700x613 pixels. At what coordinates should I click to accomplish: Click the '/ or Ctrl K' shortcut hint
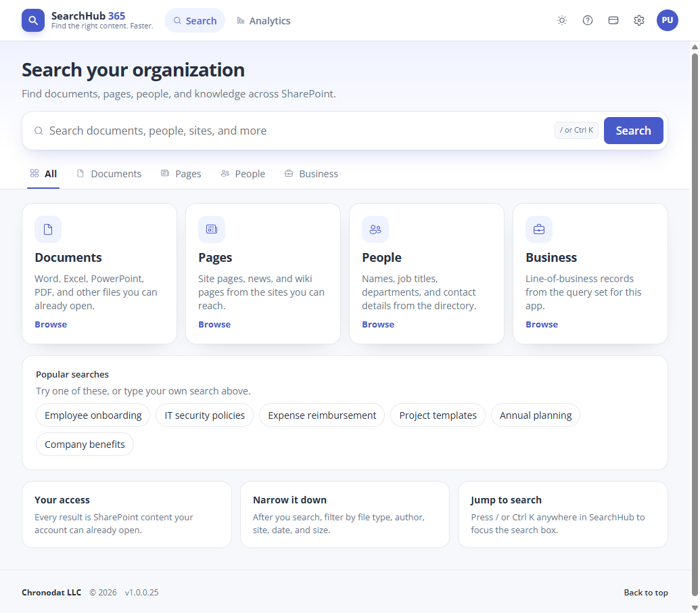[576, 131]
